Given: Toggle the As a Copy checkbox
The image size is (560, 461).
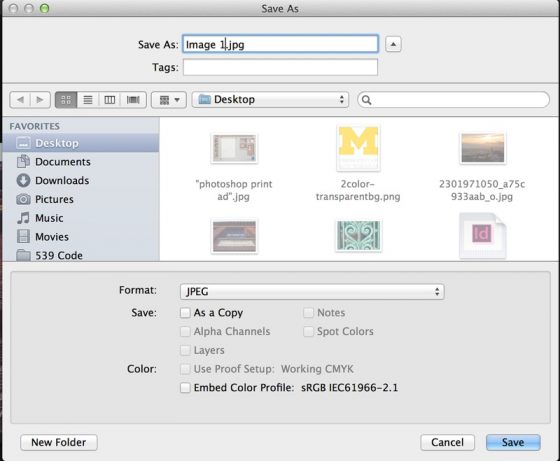Looking at the screenshot, I should 185,313.
